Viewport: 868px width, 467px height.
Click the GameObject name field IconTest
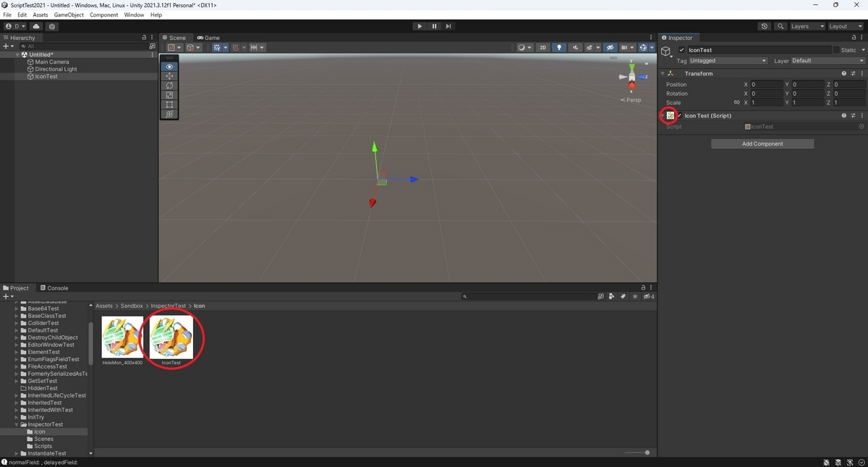(x=759, y=50)
